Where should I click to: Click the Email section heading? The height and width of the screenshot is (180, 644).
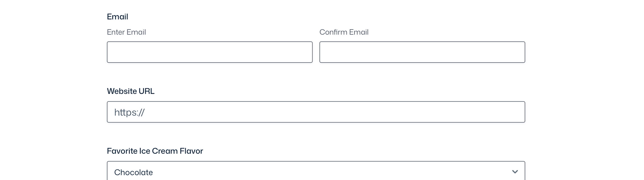tap(118, 17)
